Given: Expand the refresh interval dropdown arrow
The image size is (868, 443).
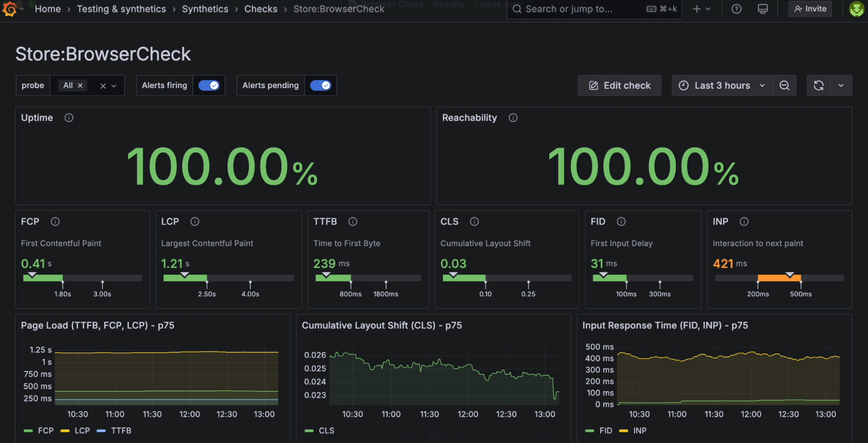Looking at the screenshot, I should point(841,86).
